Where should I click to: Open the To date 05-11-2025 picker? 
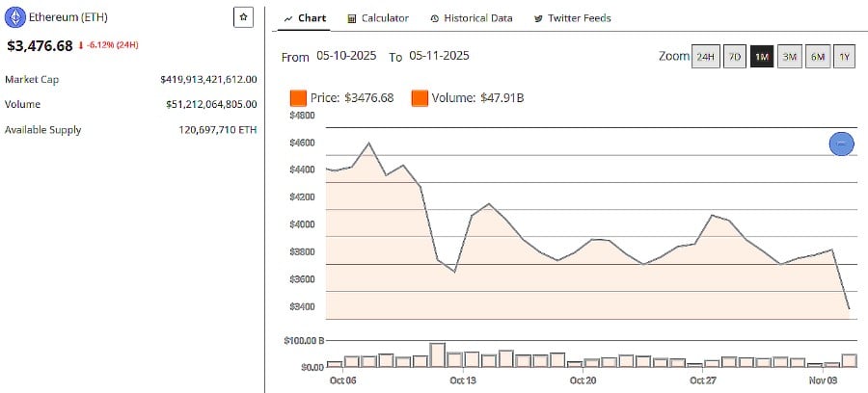tap(439, 57)
